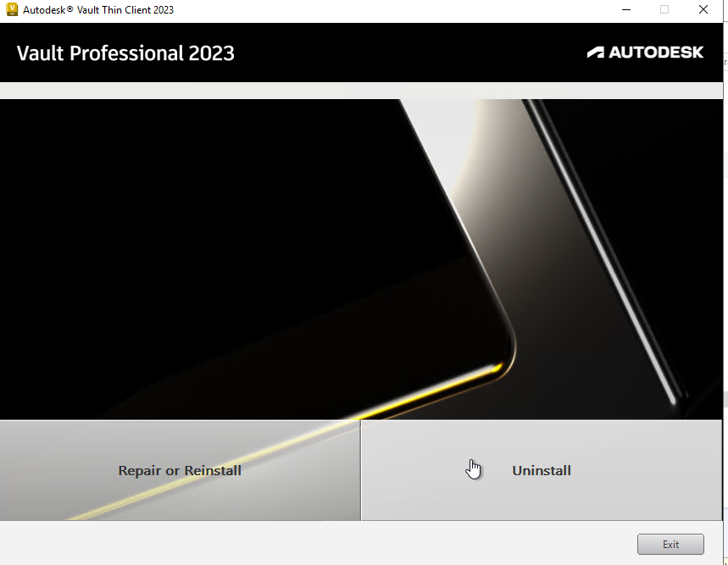Click the yellow light streak in the banner
This screenshot has width=728, height=565.
coord(431,392)
